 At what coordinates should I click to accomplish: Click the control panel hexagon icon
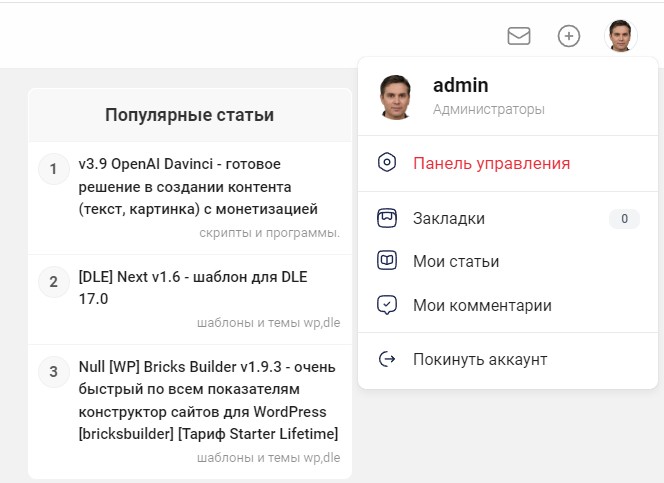387,162
